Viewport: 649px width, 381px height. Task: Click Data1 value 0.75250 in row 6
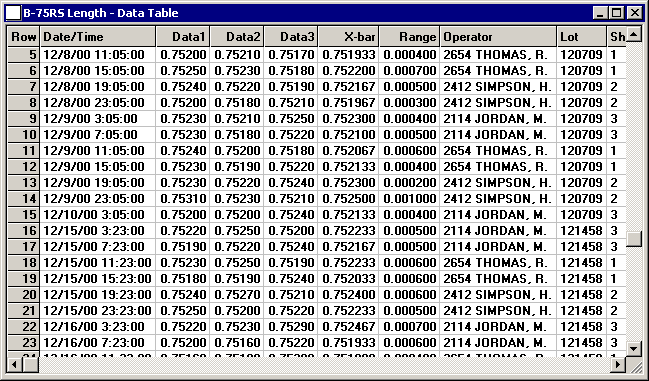pos(183,71)
